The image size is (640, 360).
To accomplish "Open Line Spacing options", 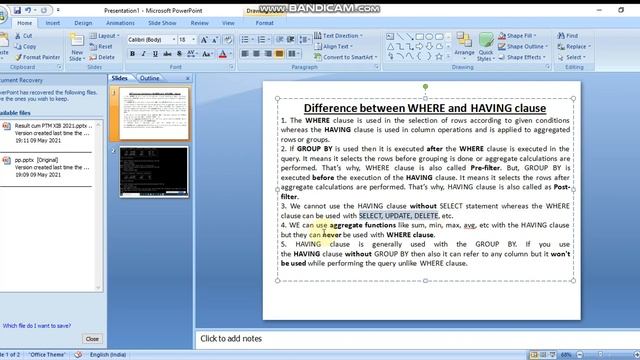I will click(x=304, y=40).
